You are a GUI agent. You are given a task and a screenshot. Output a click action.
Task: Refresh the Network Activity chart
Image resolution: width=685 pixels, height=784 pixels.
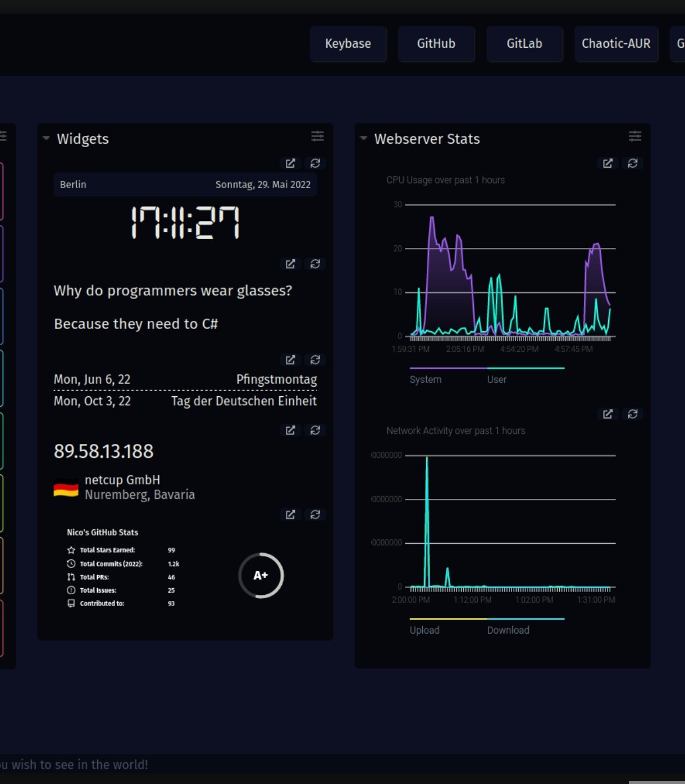pyautogui.click(x=632, y=414)
